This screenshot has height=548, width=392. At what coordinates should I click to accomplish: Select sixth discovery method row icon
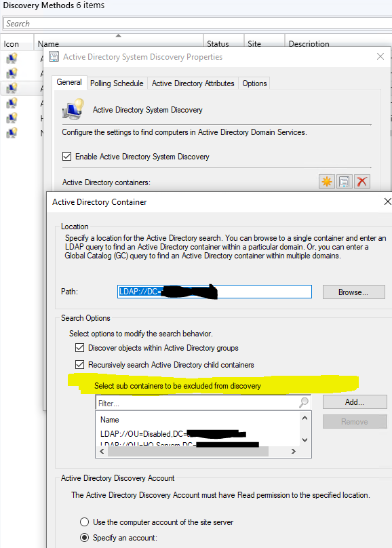tap(12, 133)
